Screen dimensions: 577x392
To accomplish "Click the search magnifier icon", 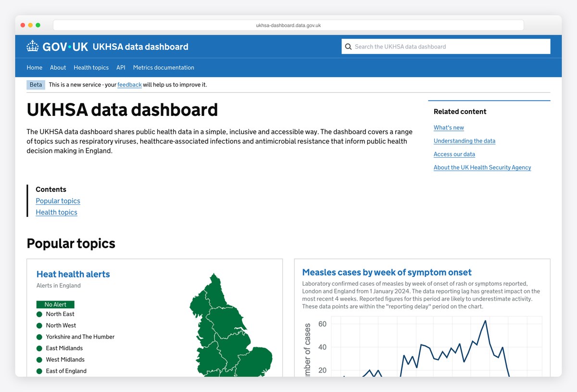I will tap(348, 47).
